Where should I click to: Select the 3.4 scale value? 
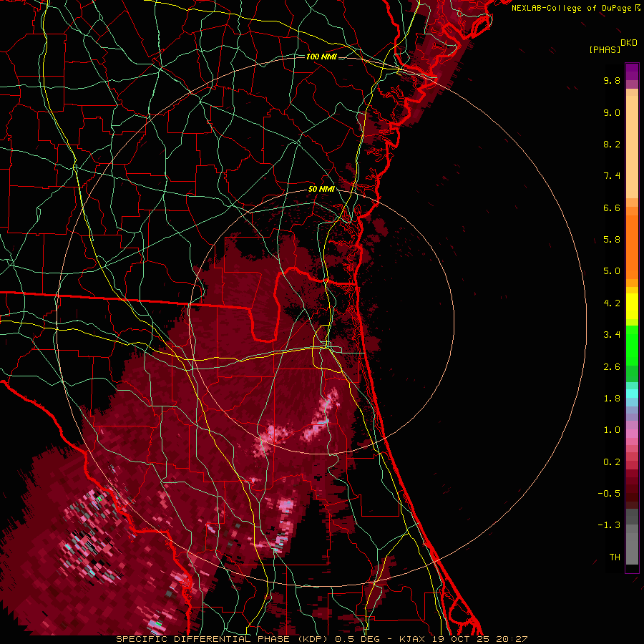pyautogui.click(x=612, y=335)
